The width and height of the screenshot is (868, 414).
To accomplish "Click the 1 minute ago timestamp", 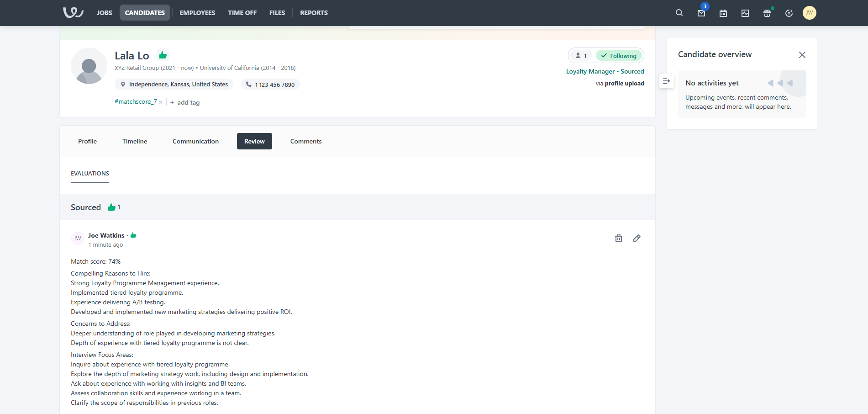I will [105, 245].
